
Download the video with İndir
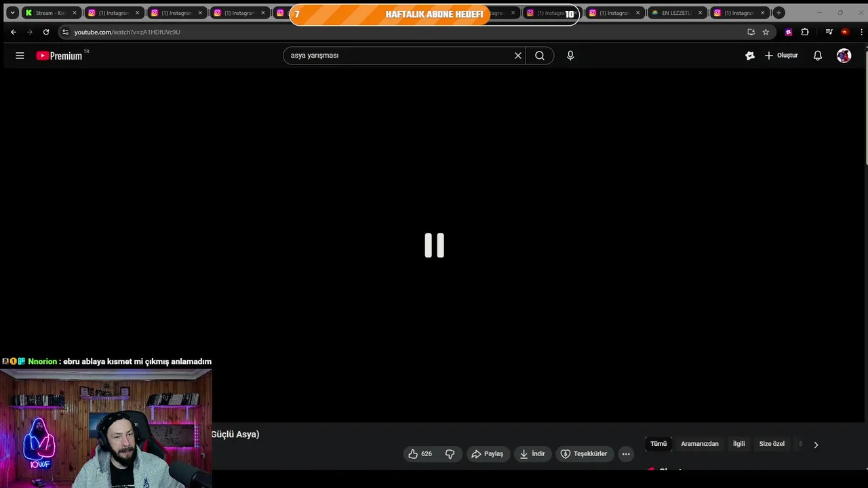[532, 454]
